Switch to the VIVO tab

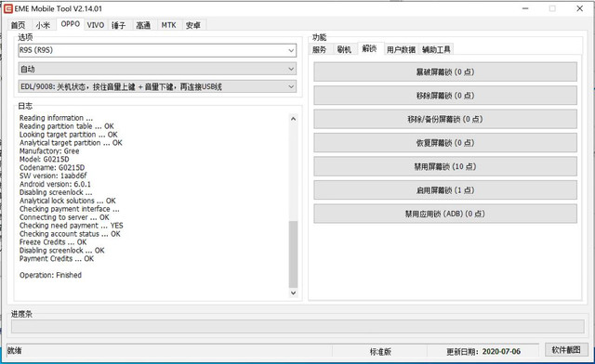(x=96, y=25)
